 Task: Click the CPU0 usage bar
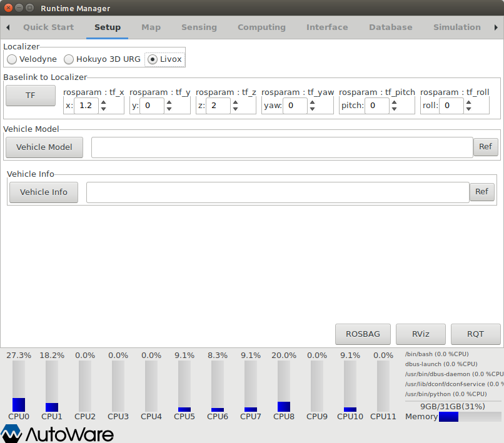(x=19, y=386)
